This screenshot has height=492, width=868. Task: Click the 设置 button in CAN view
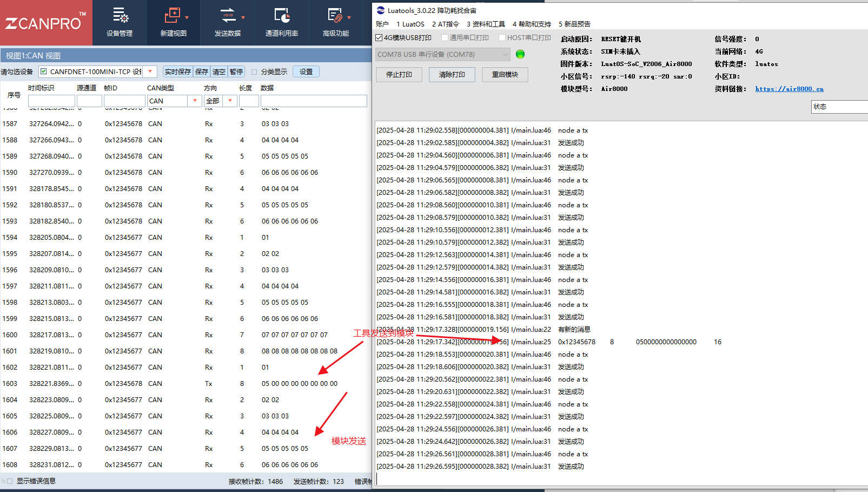(306, 72)
